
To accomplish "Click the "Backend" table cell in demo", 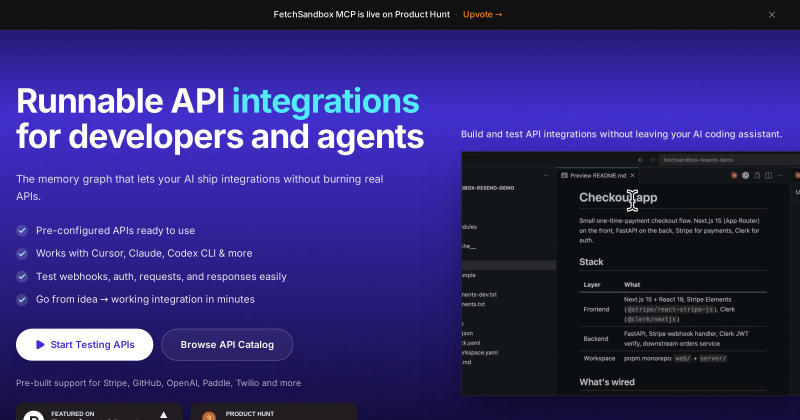I will (x=595, y=339).
